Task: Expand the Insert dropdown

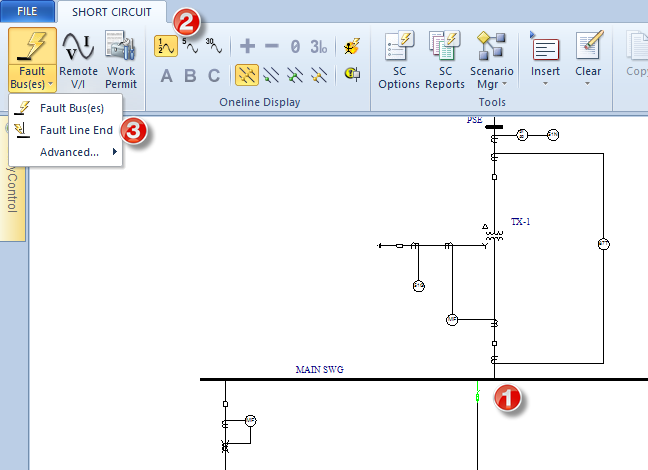Action: [x=545, y=83]
